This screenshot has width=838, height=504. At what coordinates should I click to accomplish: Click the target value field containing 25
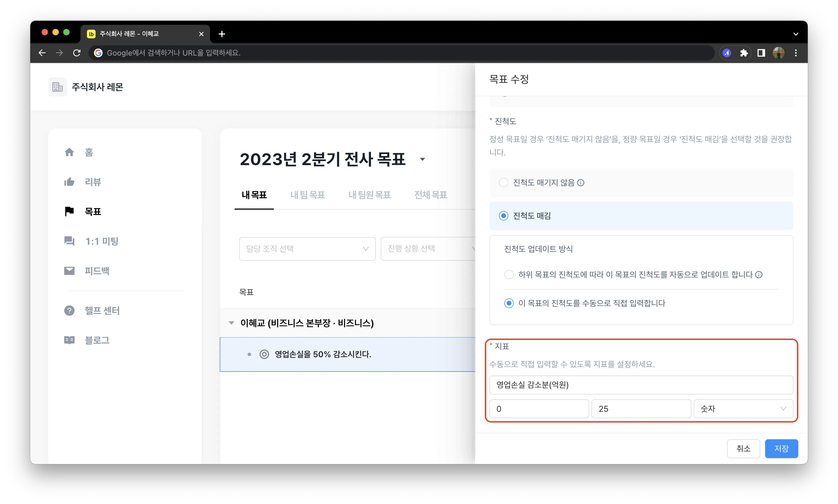[x=641, y=408]
